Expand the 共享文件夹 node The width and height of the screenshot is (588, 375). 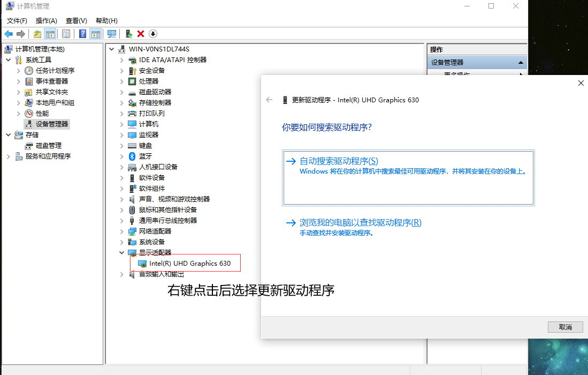coord(18,92)
